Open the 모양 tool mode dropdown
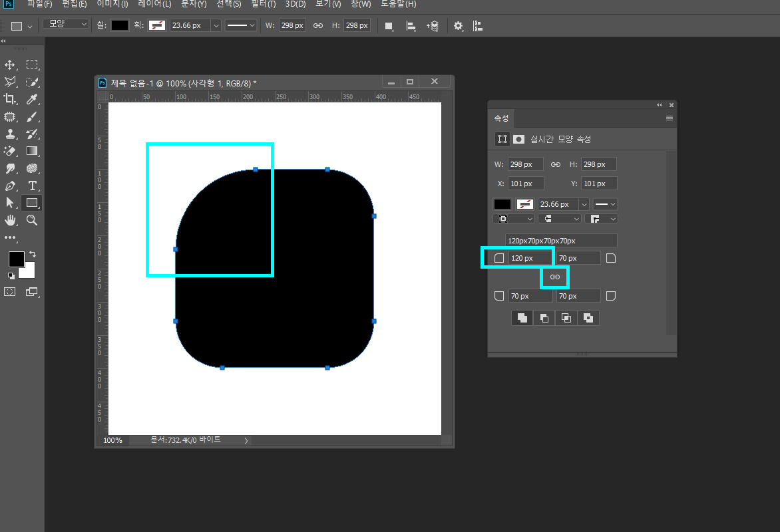This screenshot has width=780, height=532. (66, 24)
